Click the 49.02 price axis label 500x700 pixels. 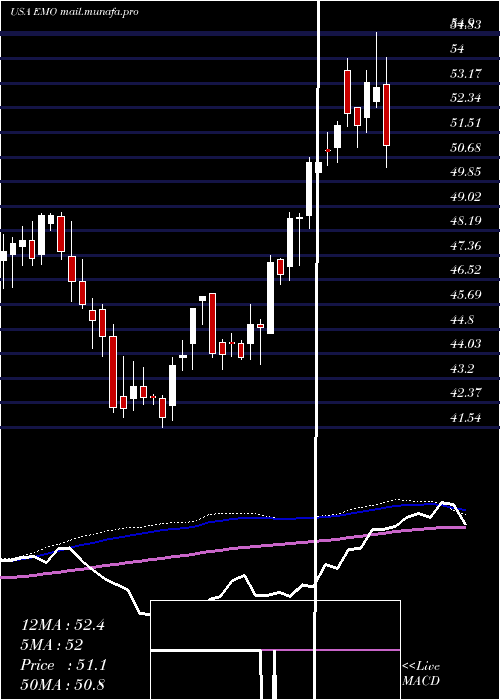[466, 196]
